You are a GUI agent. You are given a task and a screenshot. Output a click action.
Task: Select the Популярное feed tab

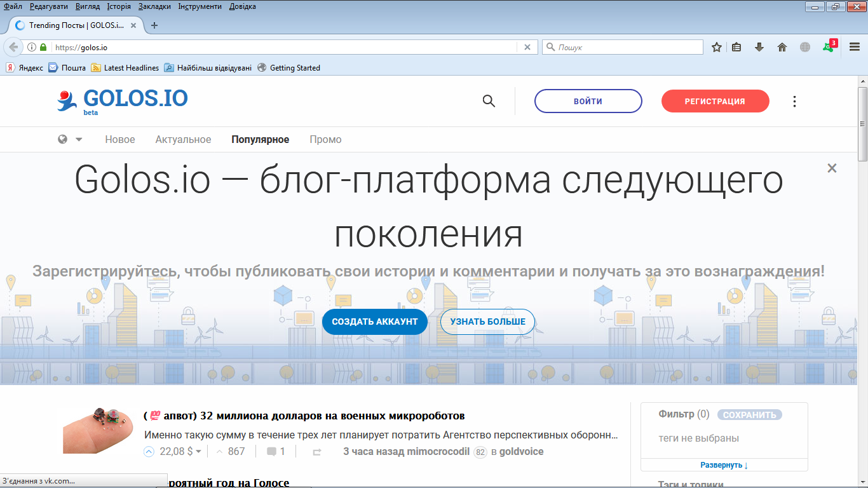[261, 139]
